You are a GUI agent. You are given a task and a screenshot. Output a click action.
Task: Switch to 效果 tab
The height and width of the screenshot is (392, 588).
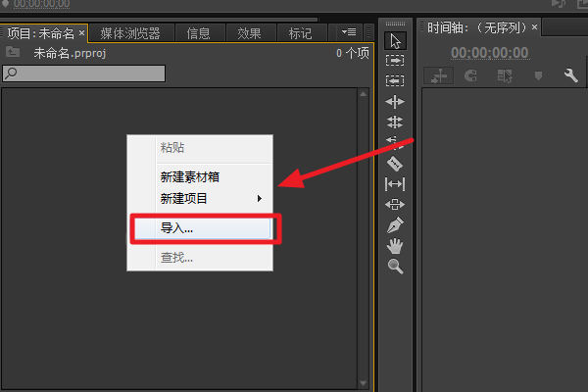click(249, 33)
